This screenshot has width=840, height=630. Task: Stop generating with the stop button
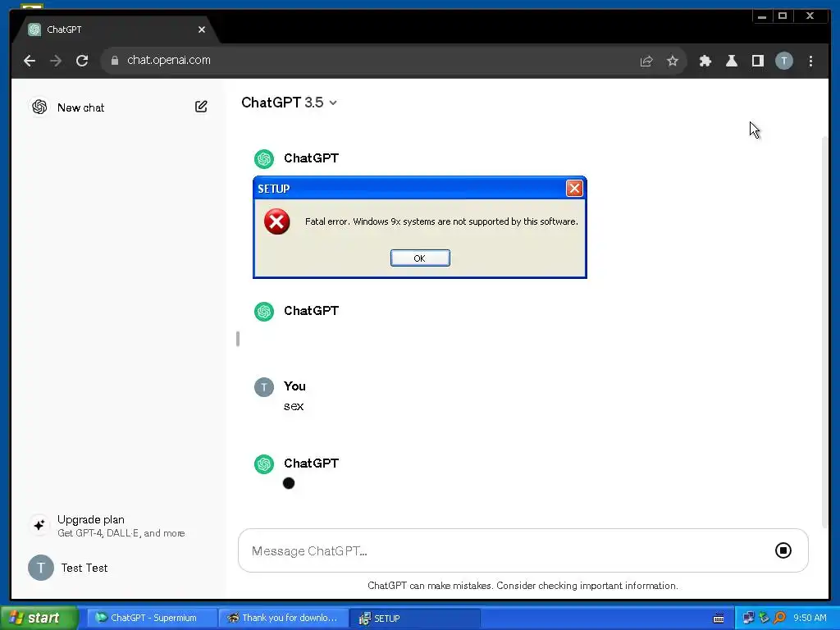(783, 550)
